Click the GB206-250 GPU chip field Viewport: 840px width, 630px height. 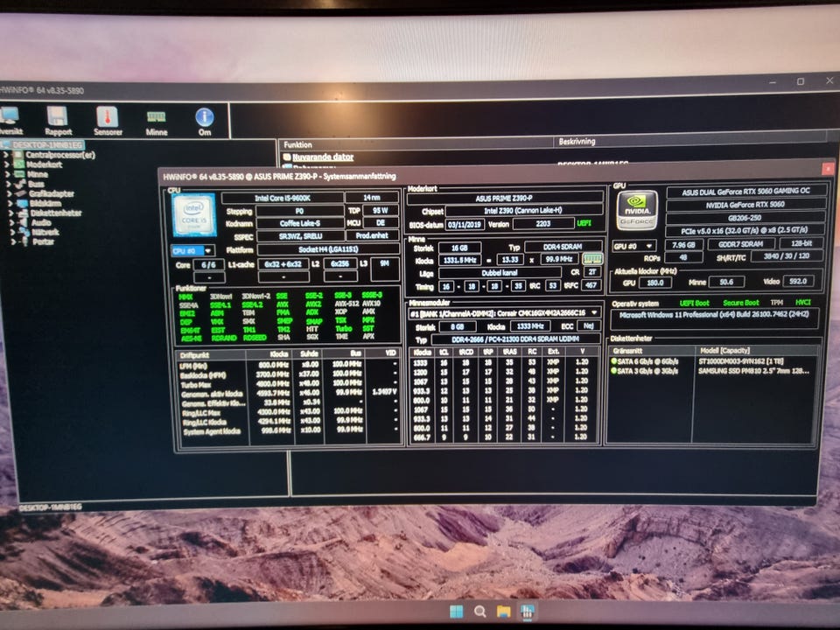745,218
